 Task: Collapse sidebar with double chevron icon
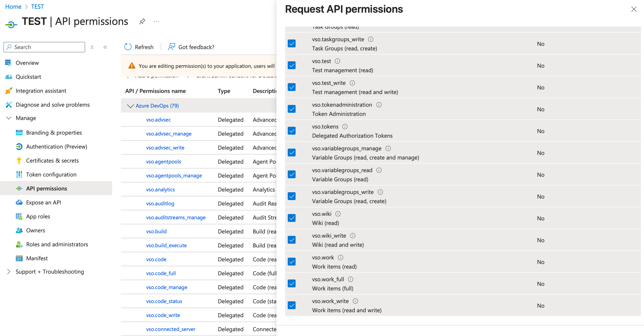coord(105,47)
